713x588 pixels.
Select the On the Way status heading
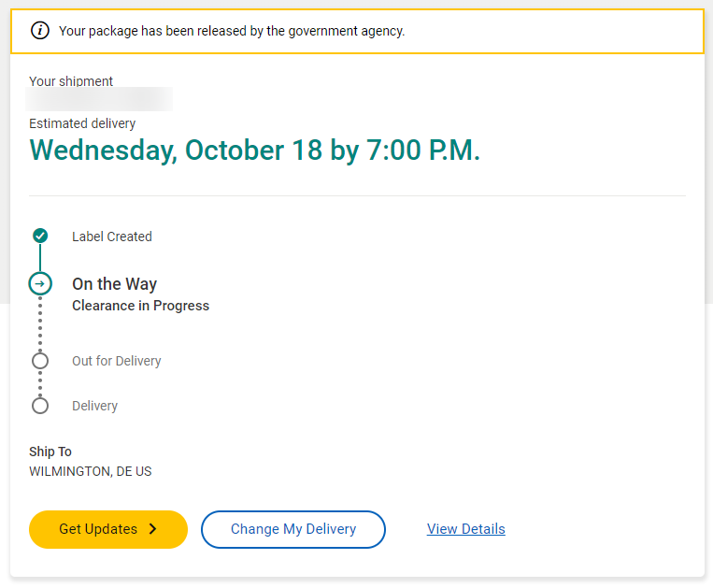[115, 284]
